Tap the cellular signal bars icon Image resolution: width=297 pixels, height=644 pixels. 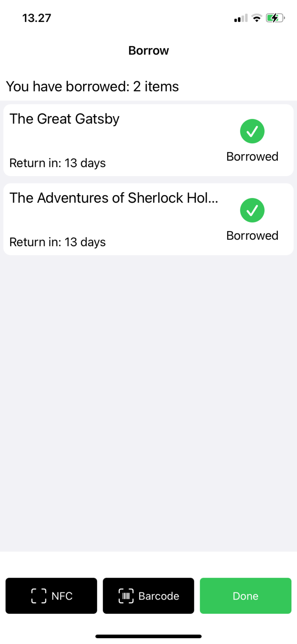click(x=241, y=18)
